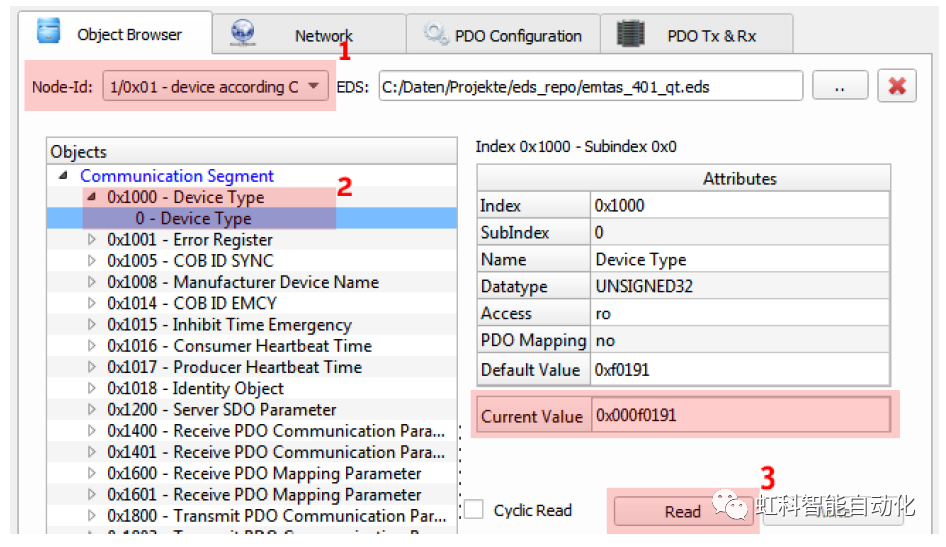This screenshot has height=547, width=946.
Task: Click the PDO Configuration gears icon
Action: click(436, 34)
